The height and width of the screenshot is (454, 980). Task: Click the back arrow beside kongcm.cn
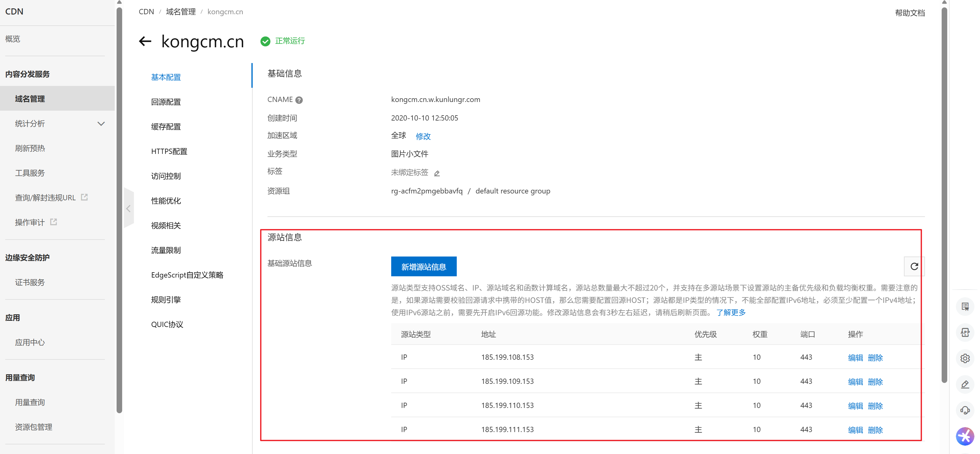[145, 41]
